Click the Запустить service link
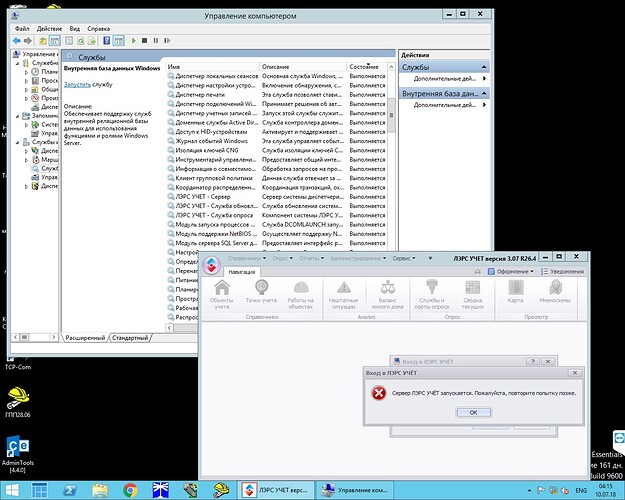The width and height of the screenshot is (625, 500). tap(77, 85)
